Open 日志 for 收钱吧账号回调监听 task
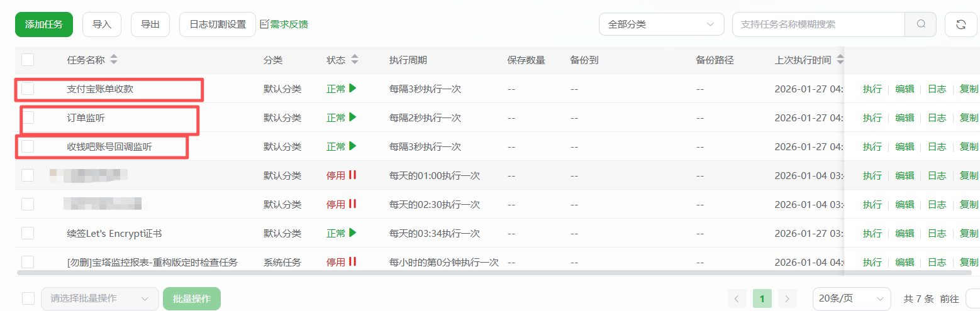The width and height of the screenshot is (980, 311). click(937, 146)
